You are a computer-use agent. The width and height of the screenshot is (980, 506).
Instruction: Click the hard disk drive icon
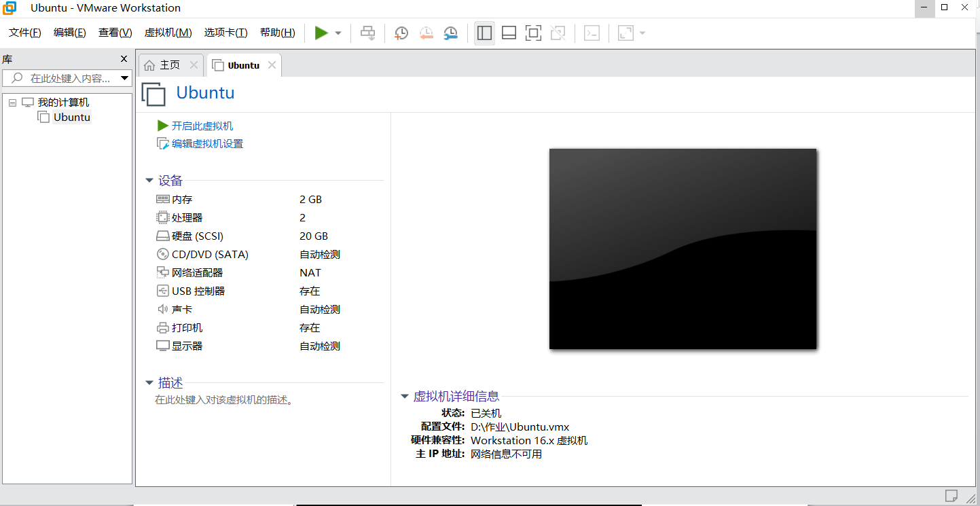point(162,236)
